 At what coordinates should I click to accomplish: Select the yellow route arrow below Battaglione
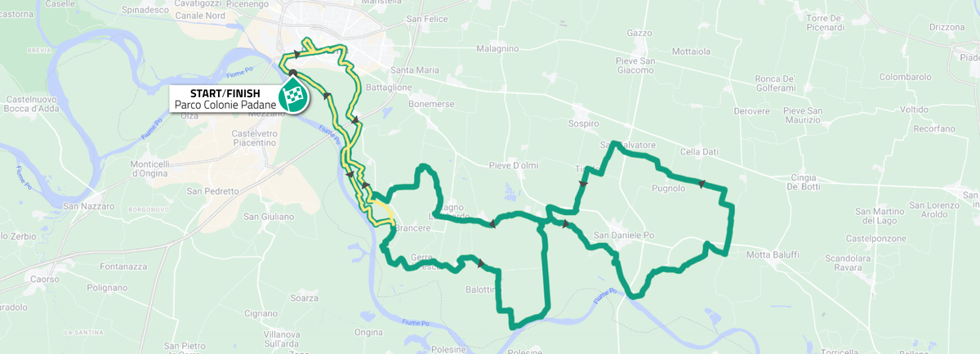coord(355,121)
